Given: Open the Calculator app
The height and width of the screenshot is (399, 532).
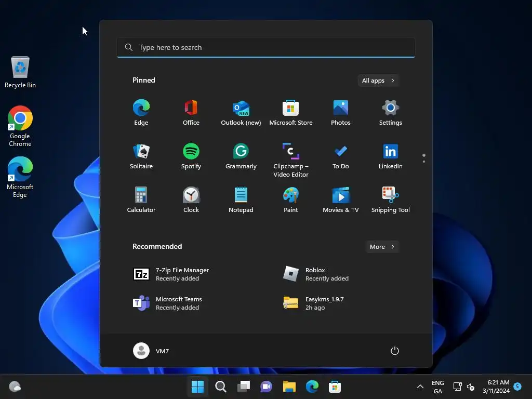Looking at the screenshot, I should pyautogui.click(x=141, y=200).
